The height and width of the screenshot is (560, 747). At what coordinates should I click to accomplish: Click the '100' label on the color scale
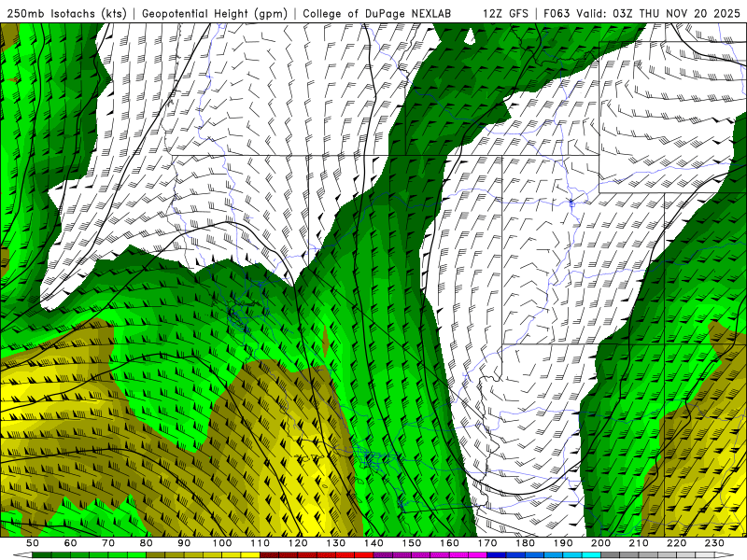[x=222, y=543]
